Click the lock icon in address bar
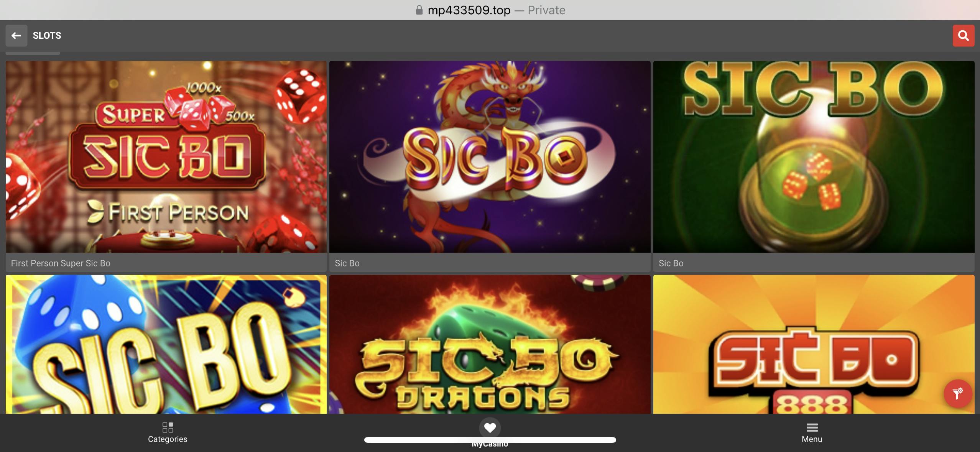Viewport: 980px width, 452px height. click(419, 10)
